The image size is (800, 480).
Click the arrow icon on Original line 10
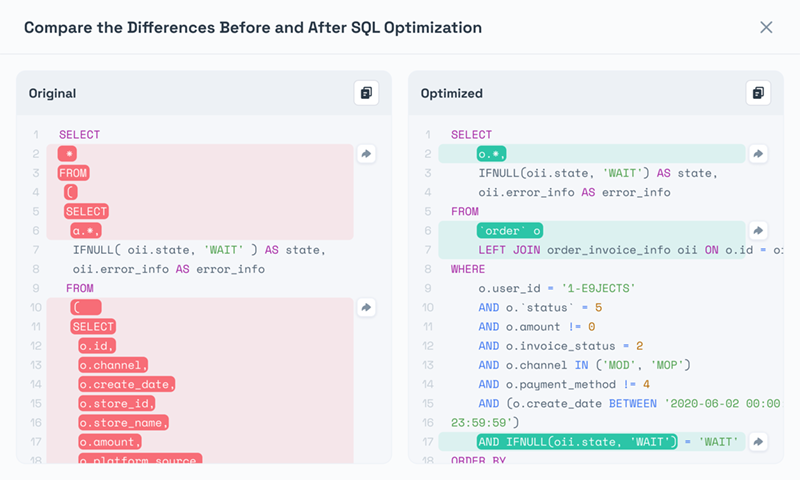(x=366, y=307)
